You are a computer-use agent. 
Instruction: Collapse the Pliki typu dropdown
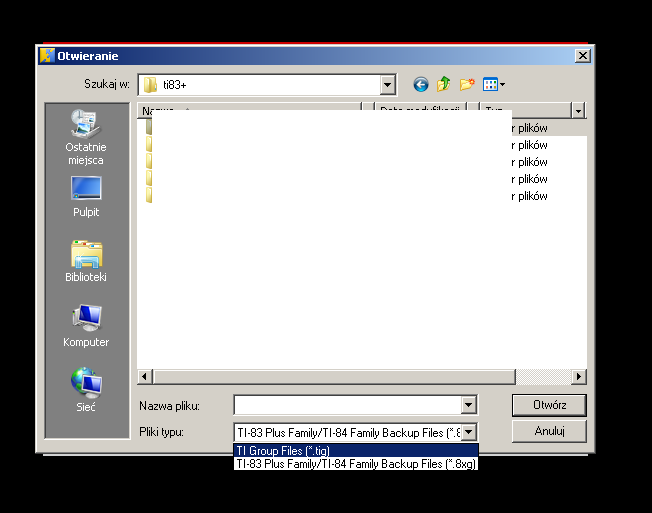coord(468,432)
